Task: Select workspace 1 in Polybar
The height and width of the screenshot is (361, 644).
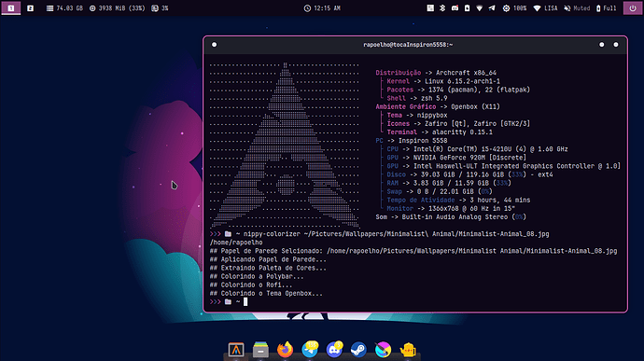Action: tap(11, 8)
